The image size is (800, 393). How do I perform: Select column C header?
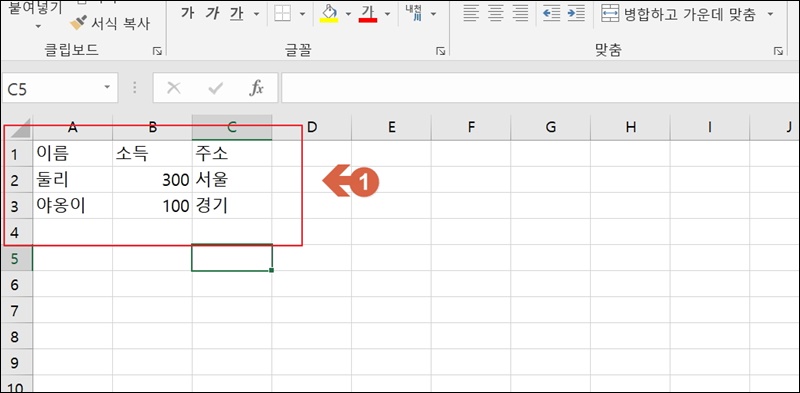232,128
